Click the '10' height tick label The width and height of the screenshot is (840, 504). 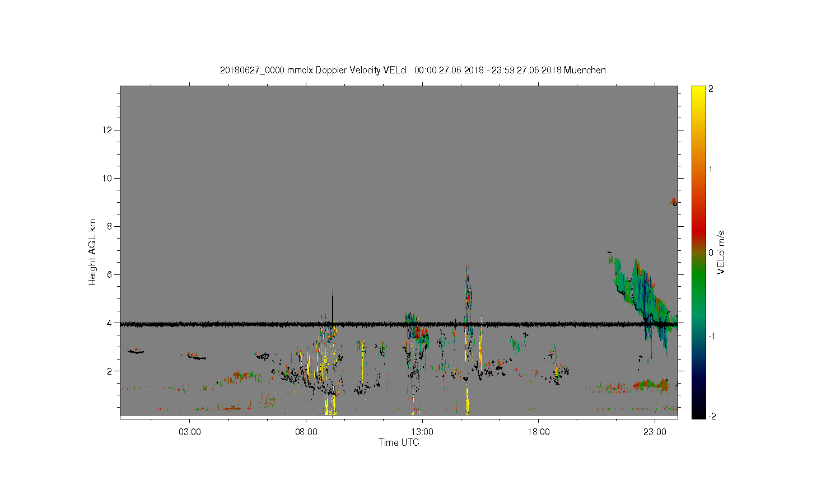[x=108, y=178]
